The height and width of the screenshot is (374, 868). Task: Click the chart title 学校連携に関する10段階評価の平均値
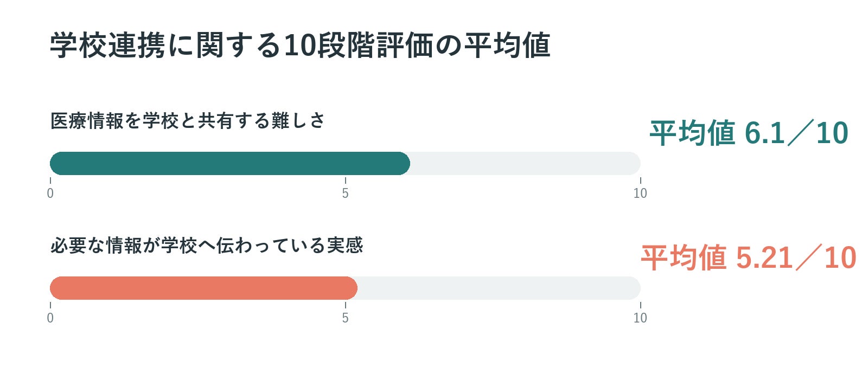pyautogui.click(x=300, y=45)
